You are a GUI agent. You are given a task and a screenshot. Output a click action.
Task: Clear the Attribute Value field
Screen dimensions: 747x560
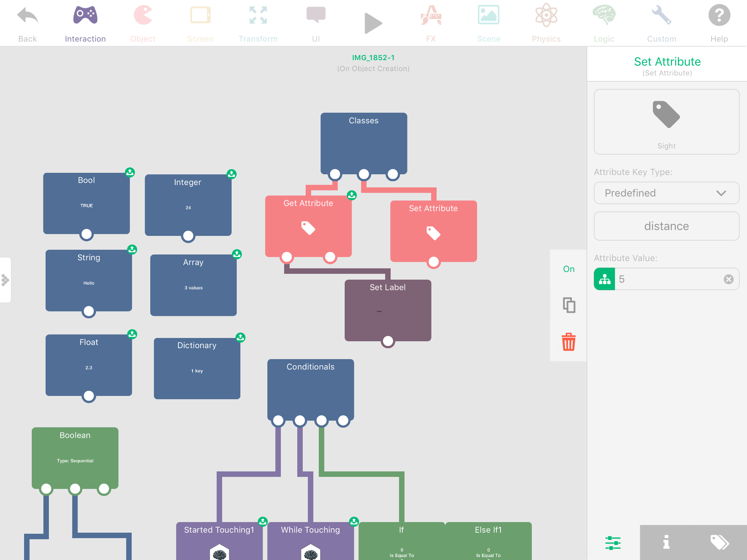[728, 279]
